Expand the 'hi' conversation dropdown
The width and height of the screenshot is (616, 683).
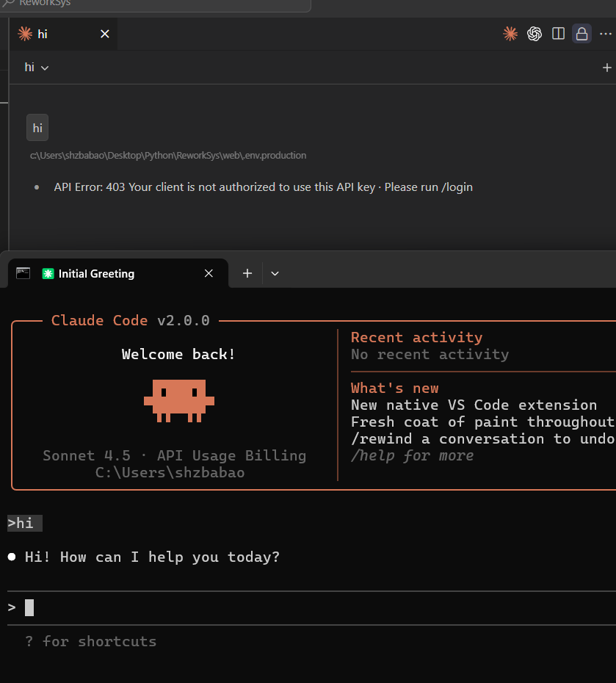[37, 68]
